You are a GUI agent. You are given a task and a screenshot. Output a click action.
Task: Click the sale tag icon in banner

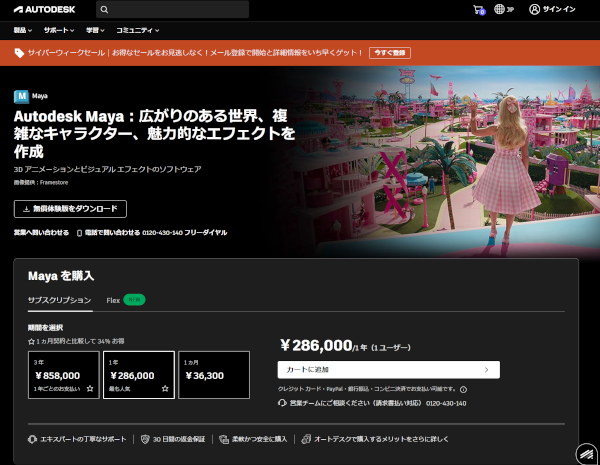[x=19, y=53]
